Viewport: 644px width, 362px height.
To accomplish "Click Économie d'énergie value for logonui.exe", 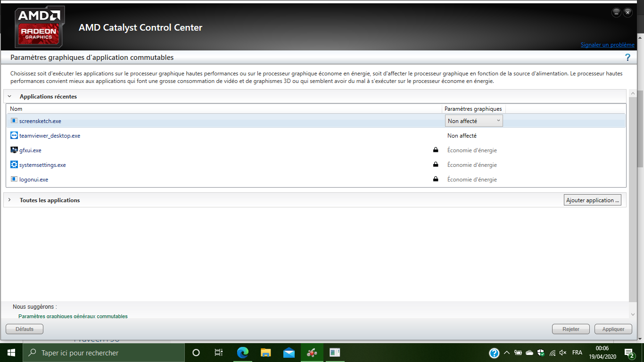I will click(472, 180).
